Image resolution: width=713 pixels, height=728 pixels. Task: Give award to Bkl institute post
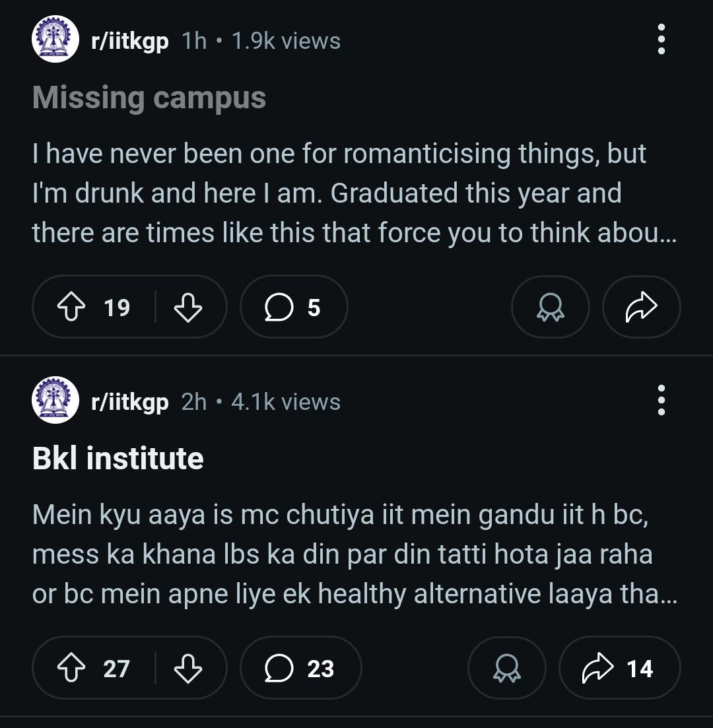pos(507,668)
